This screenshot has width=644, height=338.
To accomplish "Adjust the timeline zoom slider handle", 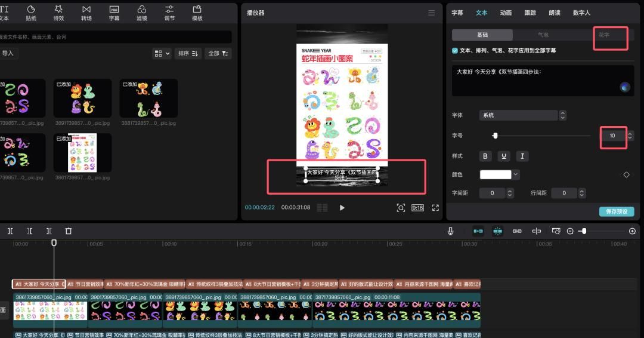I will 584,231.
